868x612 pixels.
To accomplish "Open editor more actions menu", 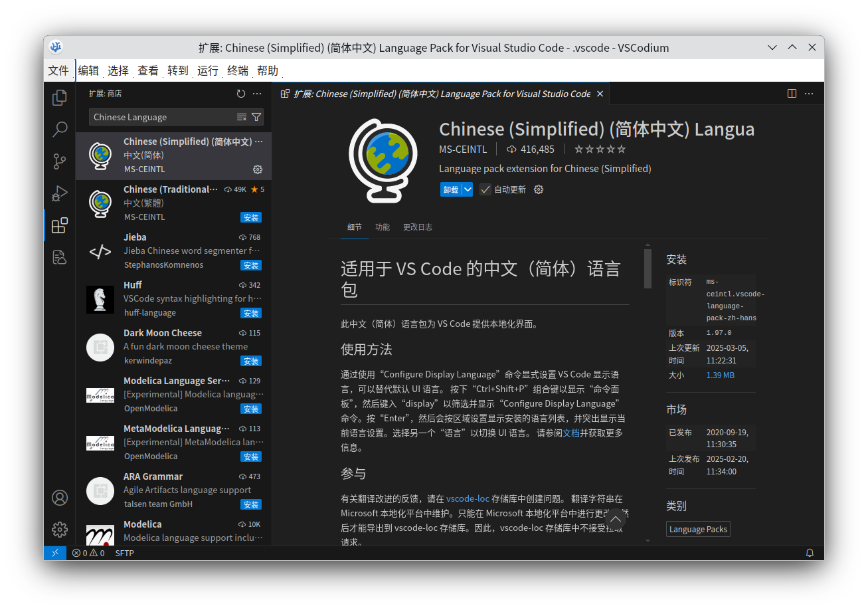I will [x=809, y=94].
